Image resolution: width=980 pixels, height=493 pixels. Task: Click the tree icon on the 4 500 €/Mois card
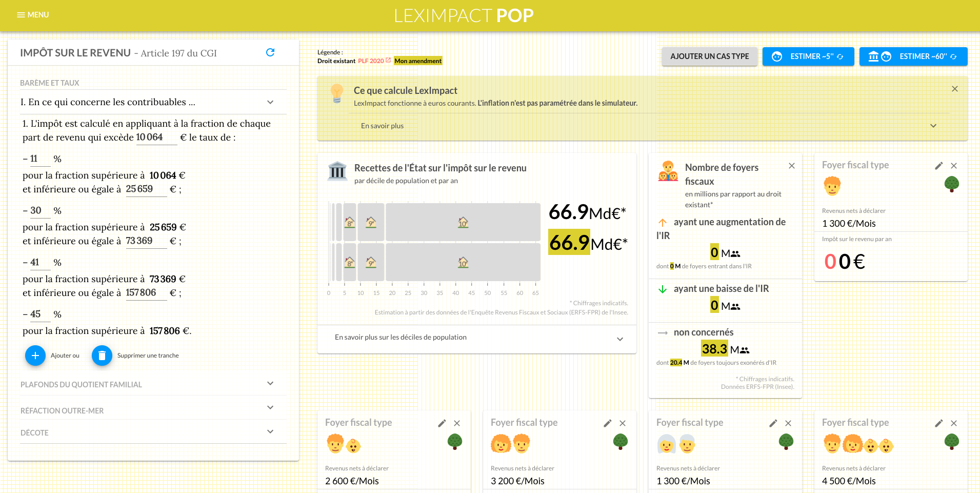[x=952, y=442]
